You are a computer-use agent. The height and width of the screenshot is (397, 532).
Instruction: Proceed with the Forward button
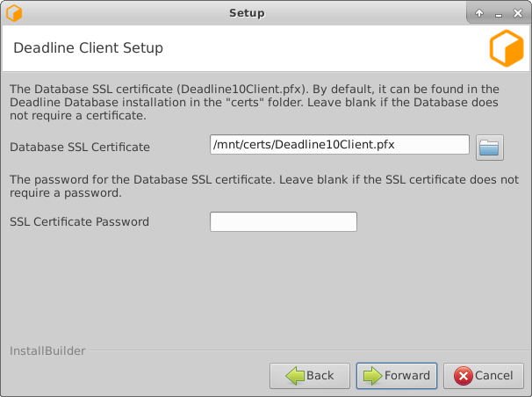pos(397,376)
